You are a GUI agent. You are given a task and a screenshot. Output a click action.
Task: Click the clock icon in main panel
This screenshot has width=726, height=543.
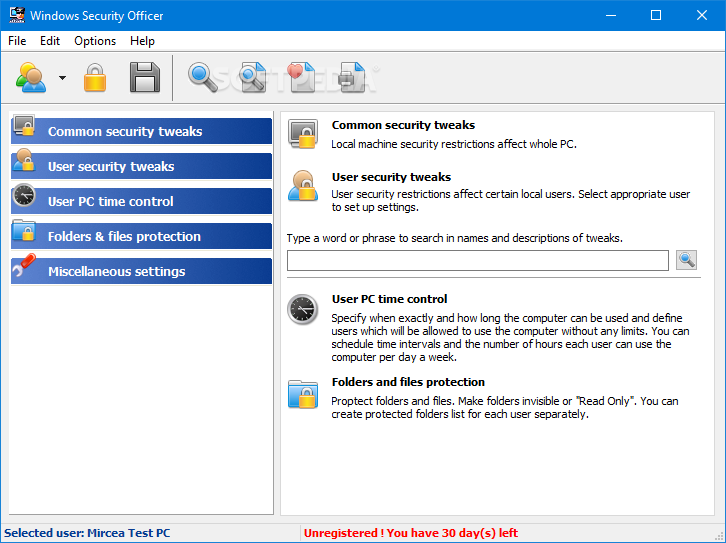[302, 309]
